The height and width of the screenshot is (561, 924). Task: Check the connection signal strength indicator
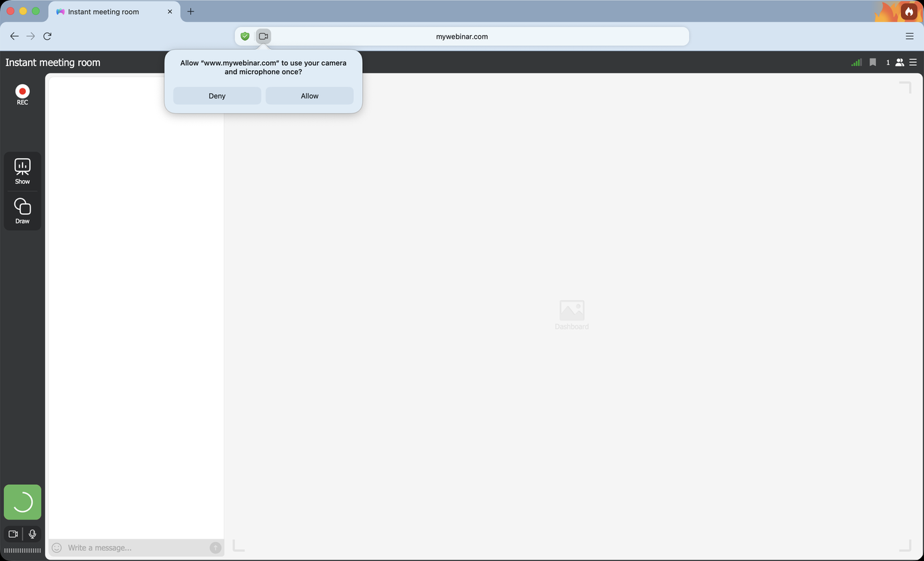[x=856, y=62]
